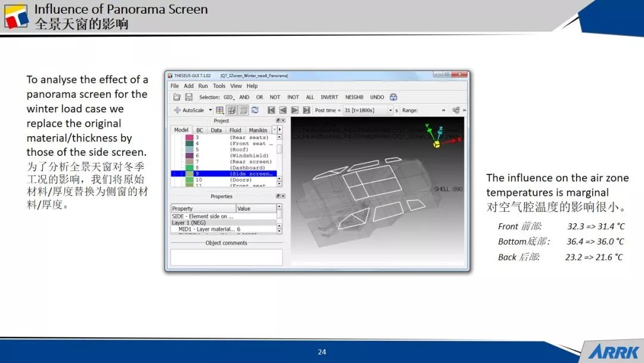
Task: Open the AutoScale dropdown arrow
Action: [210, 110]
